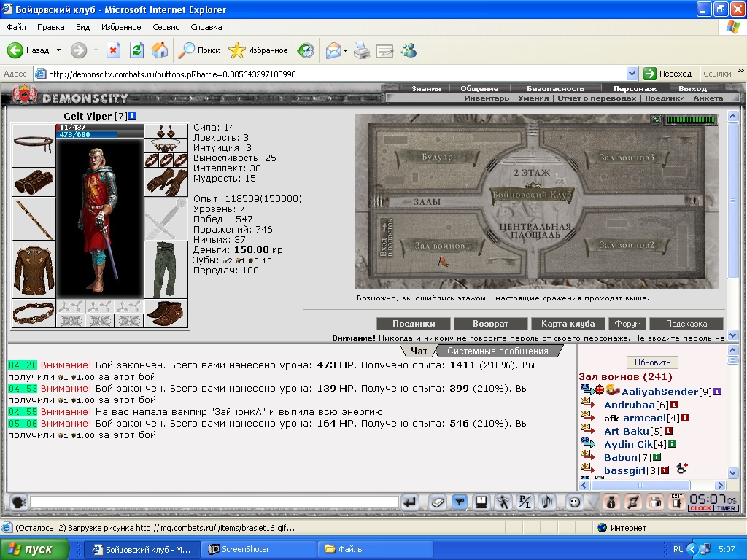The height and width of the screenshot is (560, 747).
Task: Click the injury icon next to bassgirl
Action: click(x=682, y=469)
